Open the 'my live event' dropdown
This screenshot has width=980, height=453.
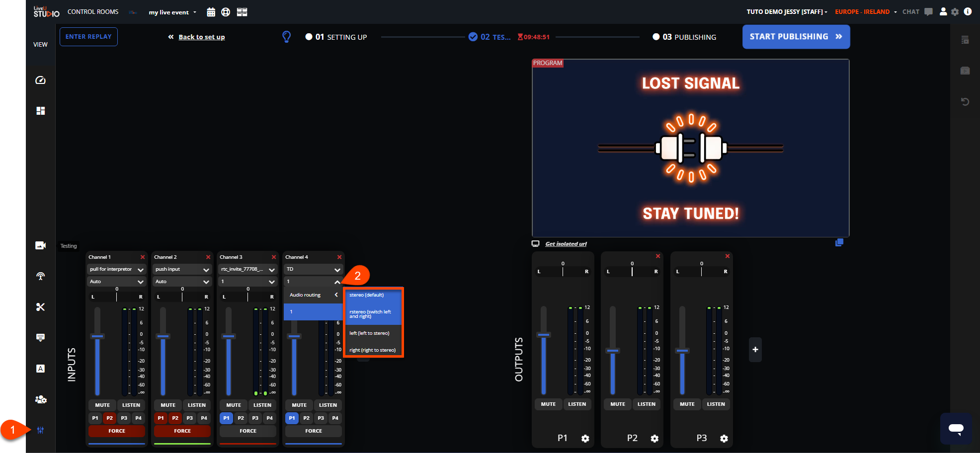tap(172, 12)
